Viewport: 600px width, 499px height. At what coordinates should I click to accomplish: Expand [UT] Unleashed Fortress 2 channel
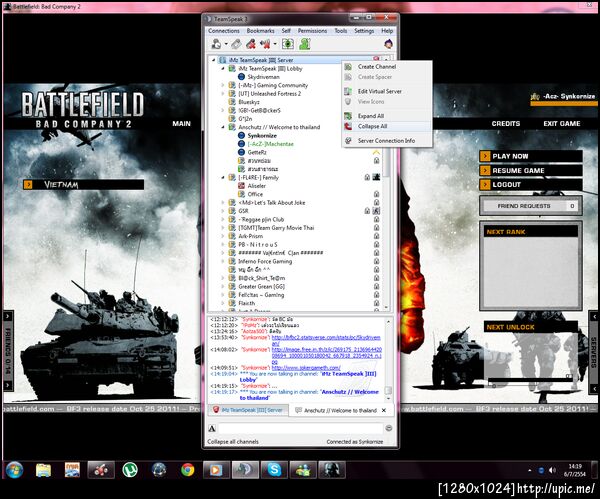click(x=223, y=93)
